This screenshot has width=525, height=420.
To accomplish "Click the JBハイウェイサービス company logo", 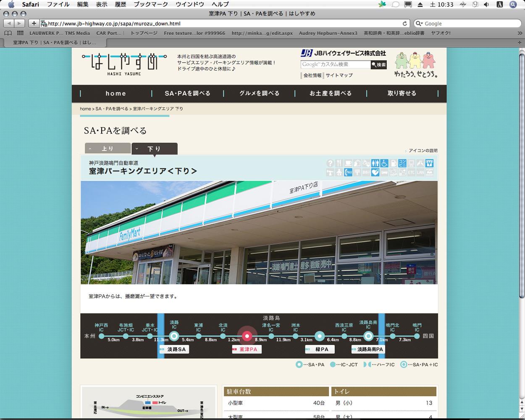I will 343,53.
